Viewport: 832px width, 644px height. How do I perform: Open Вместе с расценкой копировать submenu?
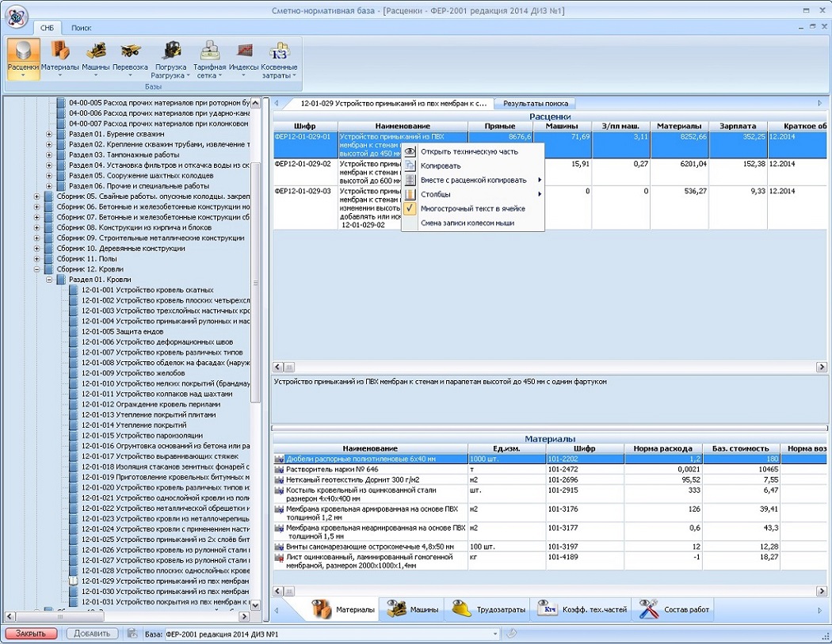473,181
